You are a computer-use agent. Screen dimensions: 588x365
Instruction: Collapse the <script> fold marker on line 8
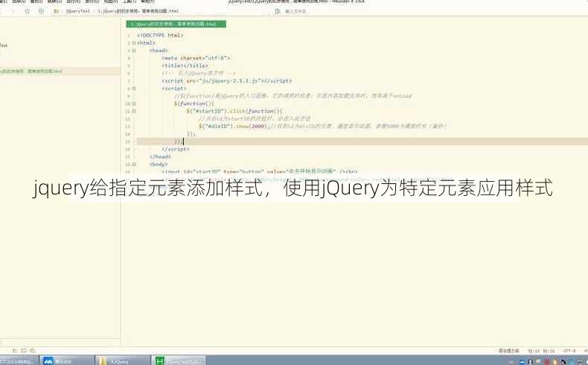(x=134, y=89)
